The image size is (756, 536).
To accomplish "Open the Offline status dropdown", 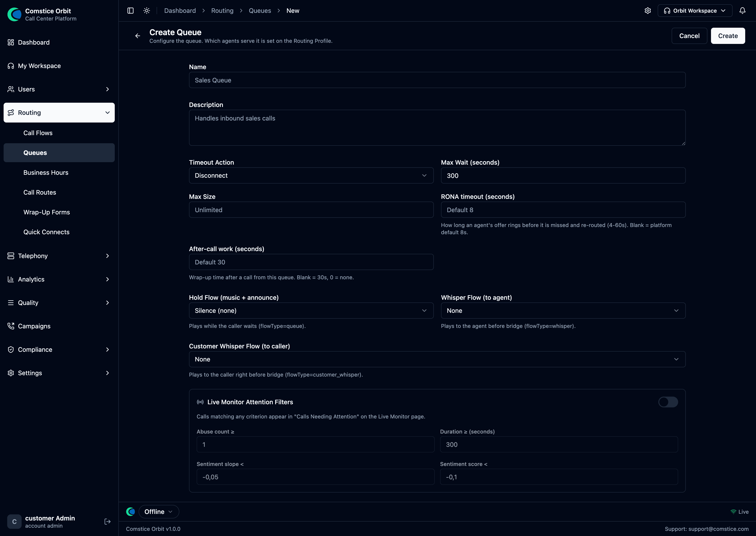I will [x=159, y=512].
